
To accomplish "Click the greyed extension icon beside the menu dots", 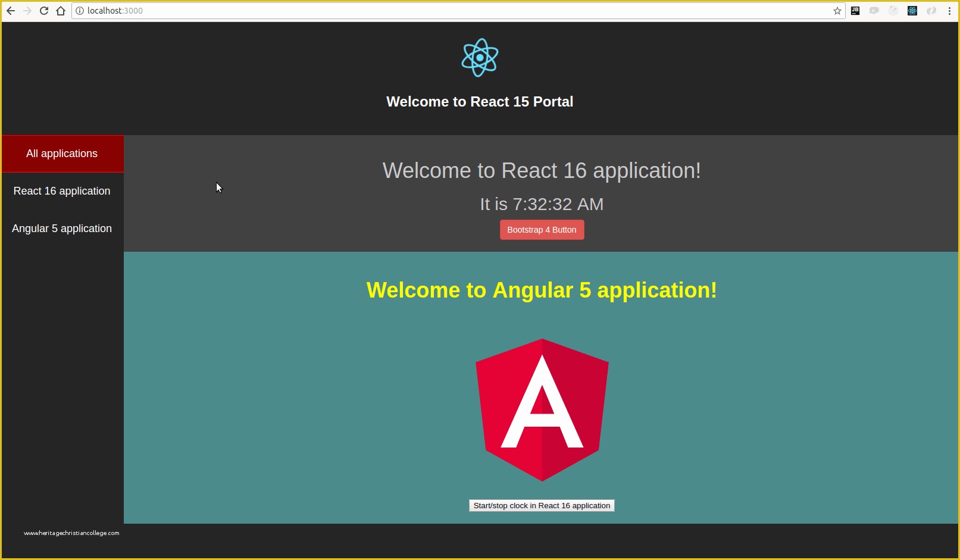I will pyautogui.click(x=931, y=11).
